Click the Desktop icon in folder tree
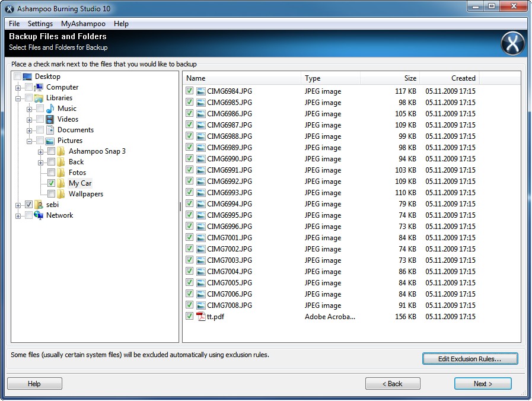The image size is (532, 401). [x=27, y=77]
